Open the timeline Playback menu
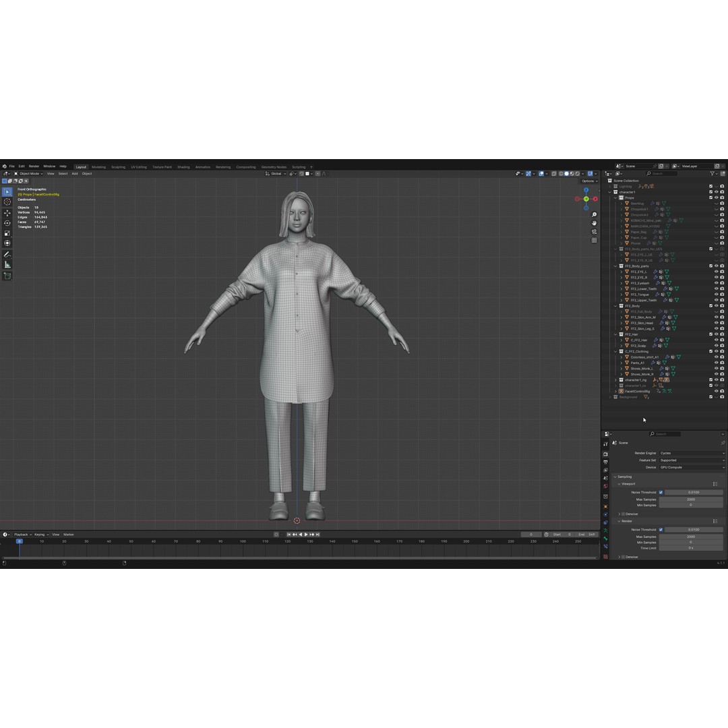The height and width of the screenshot is (728, 728). click(22, 535)
